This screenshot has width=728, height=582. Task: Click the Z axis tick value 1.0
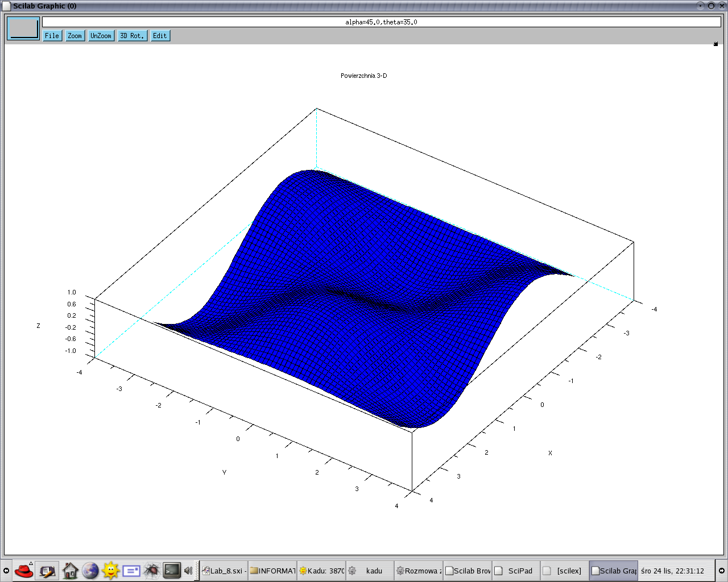click(x=72, y=292)
